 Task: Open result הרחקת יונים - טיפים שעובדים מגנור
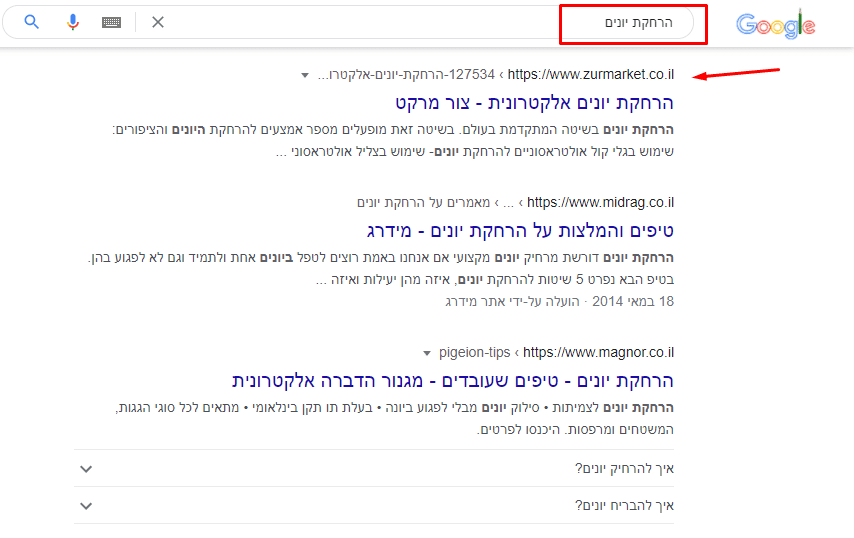pyautogui.click(x=453, y=381)
